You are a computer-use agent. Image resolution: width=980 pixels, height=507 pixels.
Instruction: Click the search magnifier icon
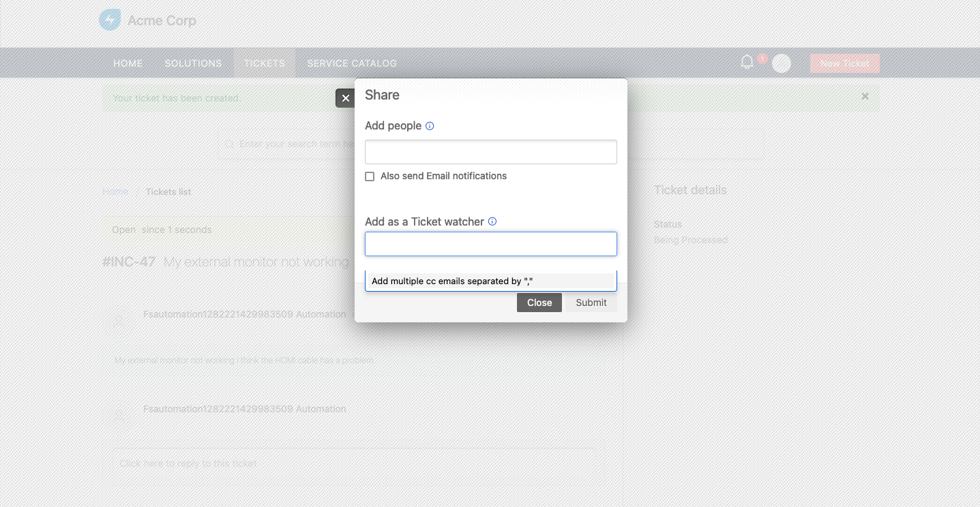click(229, 144)
